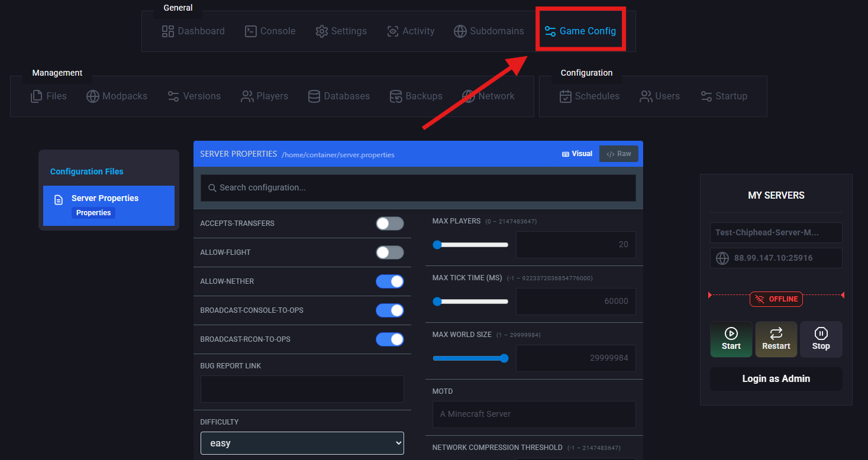Open the Files management tab

pyautogui.click(x=49, y=96)
